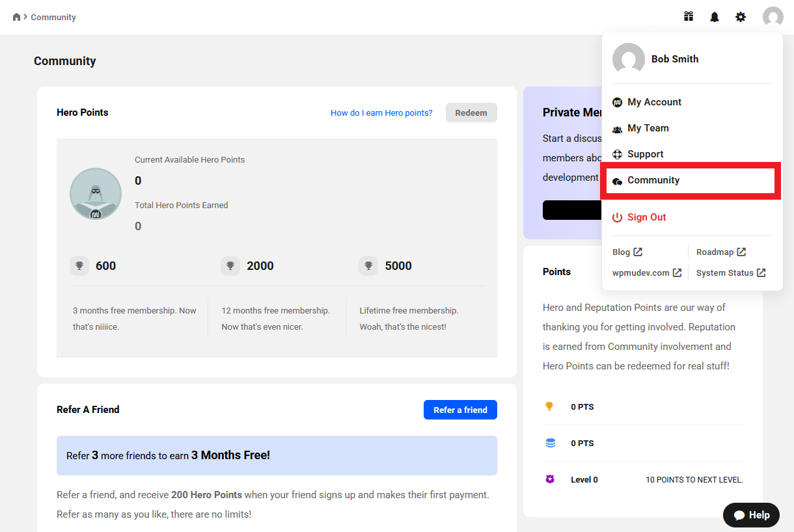Click the Community breadcrumb text
Screen dimensions: 794x532
click(53, 18)
